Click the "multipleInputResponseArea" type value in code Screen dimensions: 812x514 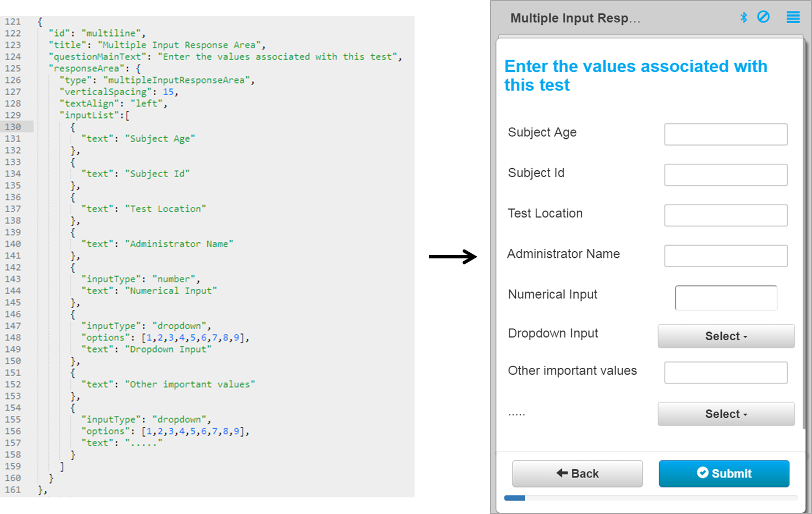[x=176, y=80]
